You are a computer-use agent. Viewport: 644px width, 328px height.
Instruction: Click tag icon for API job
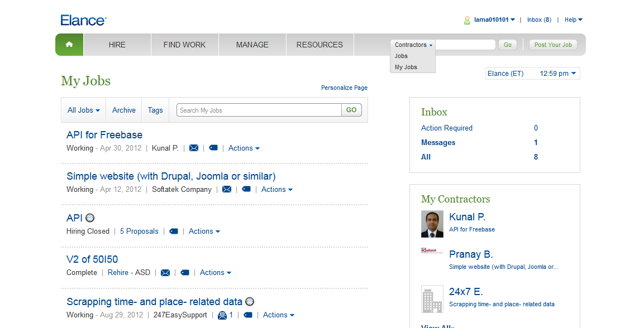click(x=174, y=231)
